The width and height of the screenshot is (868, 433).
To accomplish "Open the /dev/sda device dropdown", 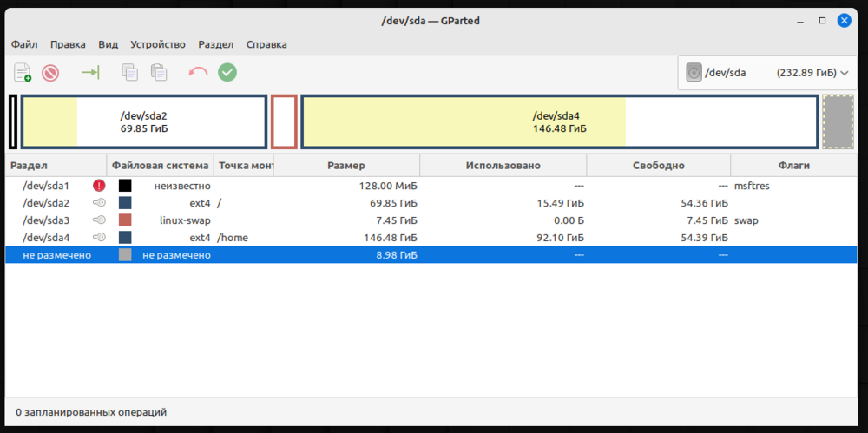I will point(767,73).
